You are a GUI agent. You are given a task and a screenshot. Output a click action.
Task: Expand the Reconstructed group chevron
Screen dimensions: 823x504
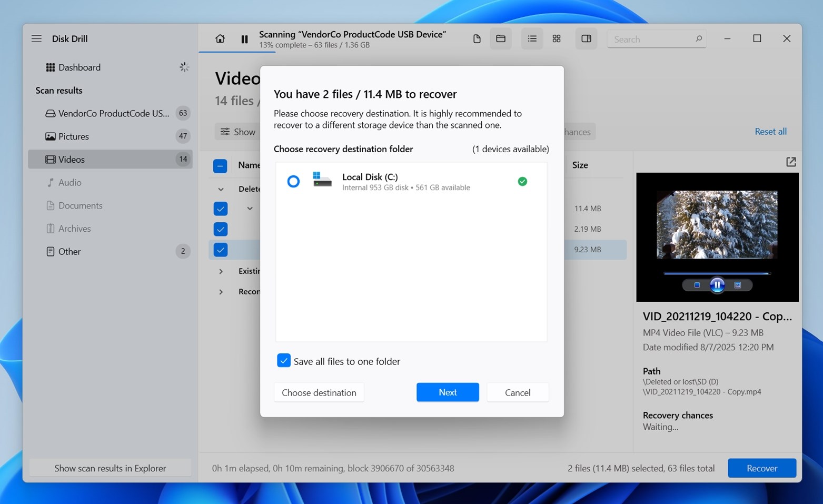click(221, 292)
